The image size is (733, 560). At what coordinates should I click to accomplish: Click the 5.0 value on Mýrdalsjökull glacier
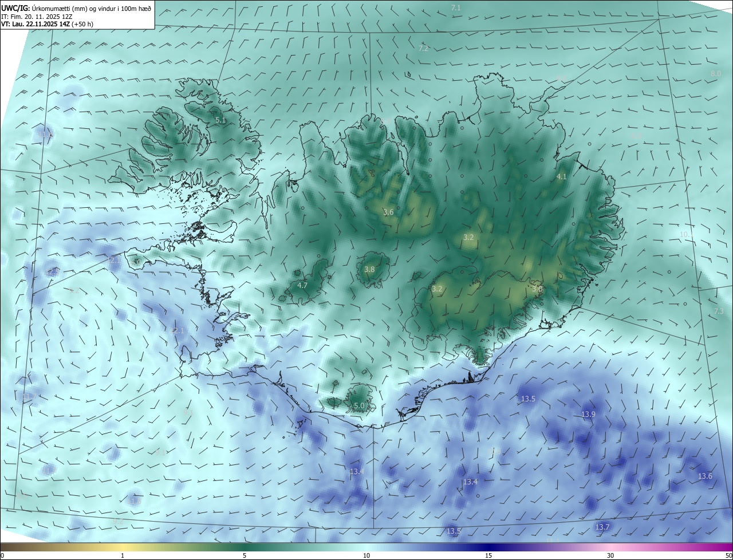click(359, 405)
